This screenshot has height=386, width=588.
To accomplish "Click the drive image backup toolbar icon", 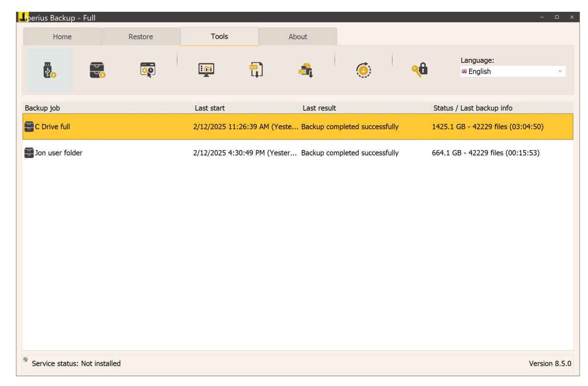I will pos(98,71).
